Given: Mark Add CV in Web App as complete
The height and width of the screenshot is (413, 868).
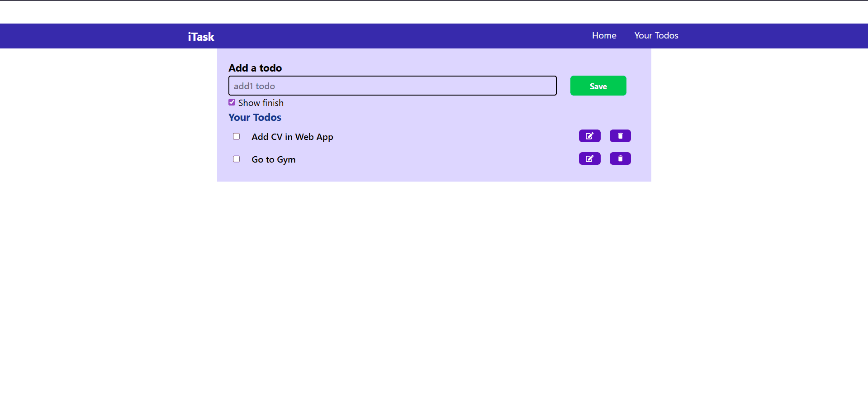Looking at the screenshot, I should [236, 136].
